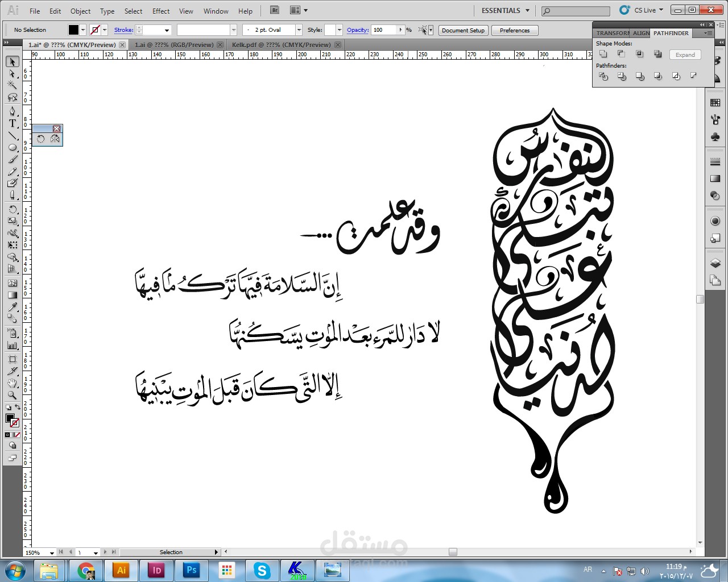
Task: Select the Symbol Sprayer tool
Action: click(12, 333)
